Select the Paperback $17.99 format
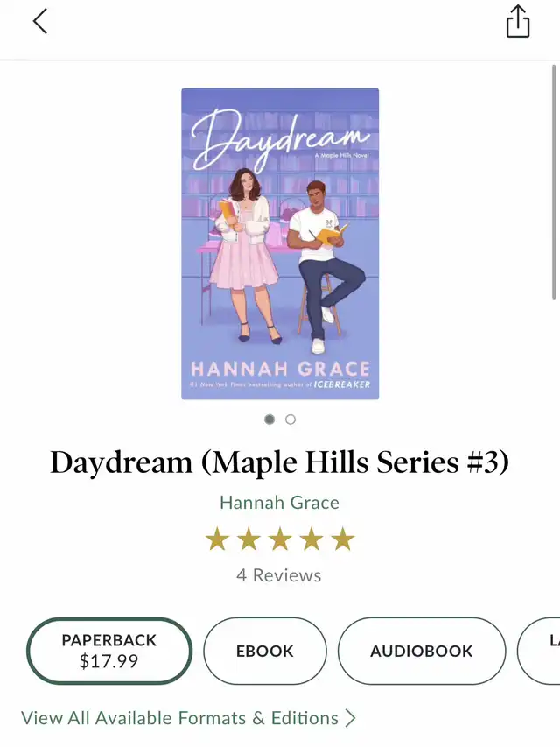Screen dimensions: 560x747 [x=109, y=651]
